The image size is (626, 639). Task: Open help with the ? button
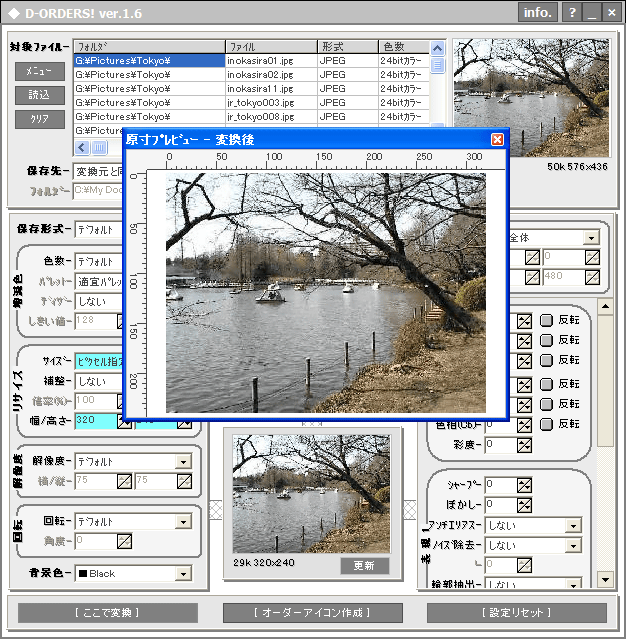click(572, 13)
